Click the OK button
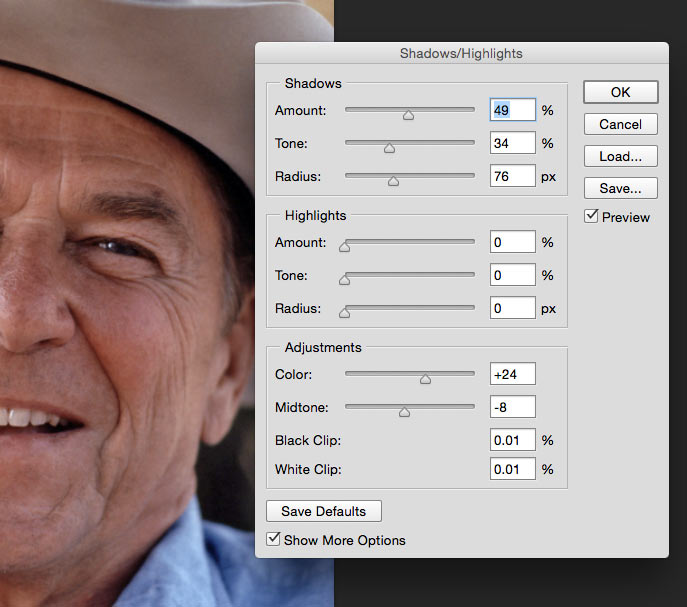The image size is (687, 607). click(x=620, y=92)
